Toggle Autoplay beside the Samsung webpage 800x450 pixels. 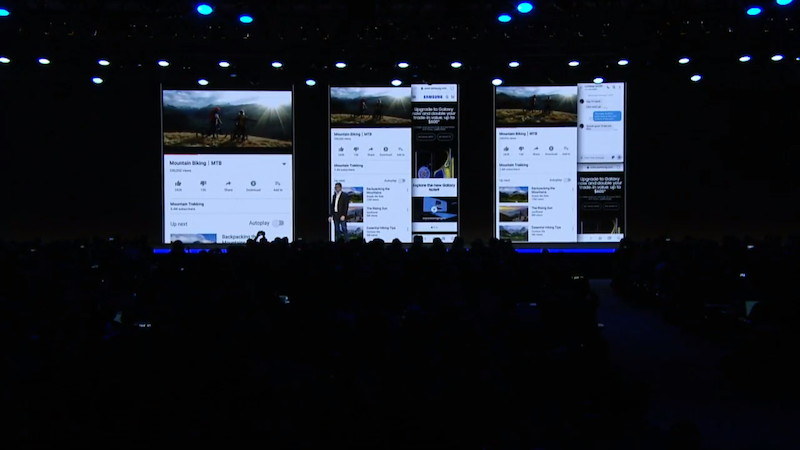(402, 181)
